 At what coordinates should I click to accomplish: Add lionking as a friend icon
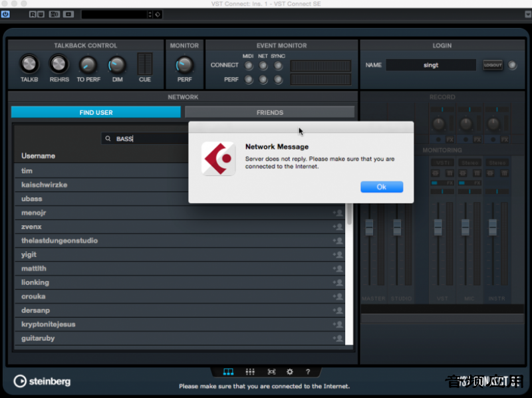(338, 282)
